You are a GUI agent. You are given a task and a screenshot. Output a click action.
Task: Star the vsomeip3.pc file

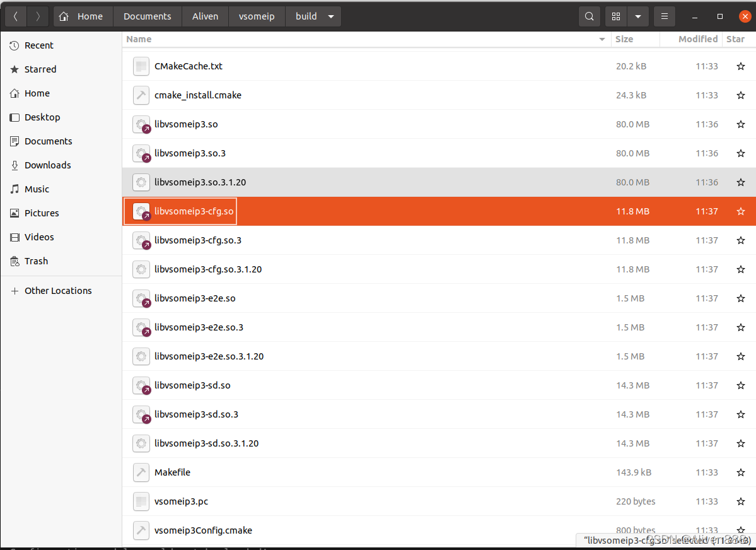(740, 501)
